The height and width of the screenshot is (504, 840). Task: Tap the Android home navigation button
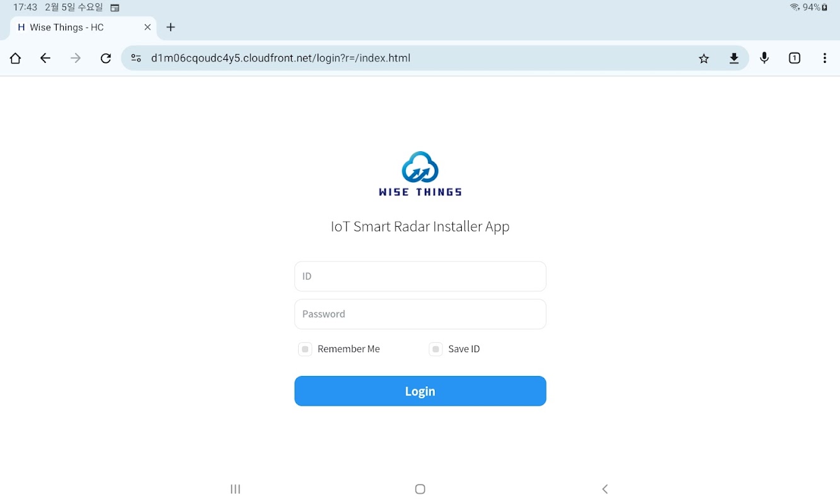(420, 489)
